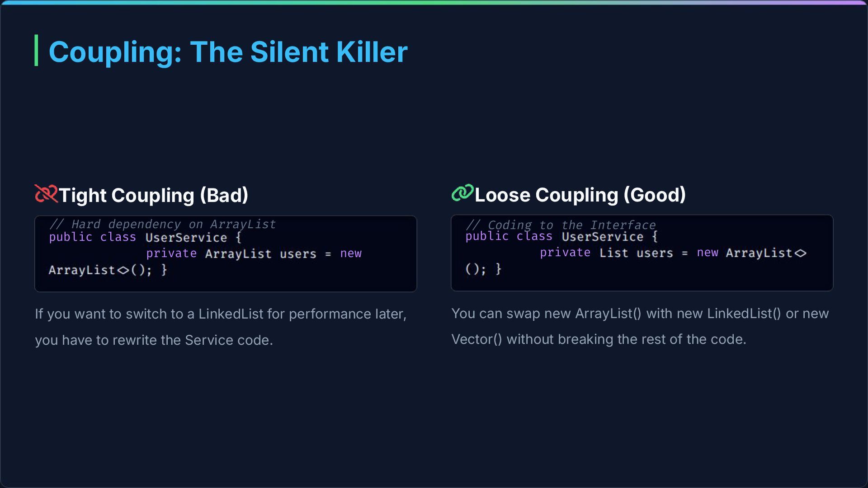Click "public class UserService" in tight coupling code
868x488 pixels.
point(145,237)
